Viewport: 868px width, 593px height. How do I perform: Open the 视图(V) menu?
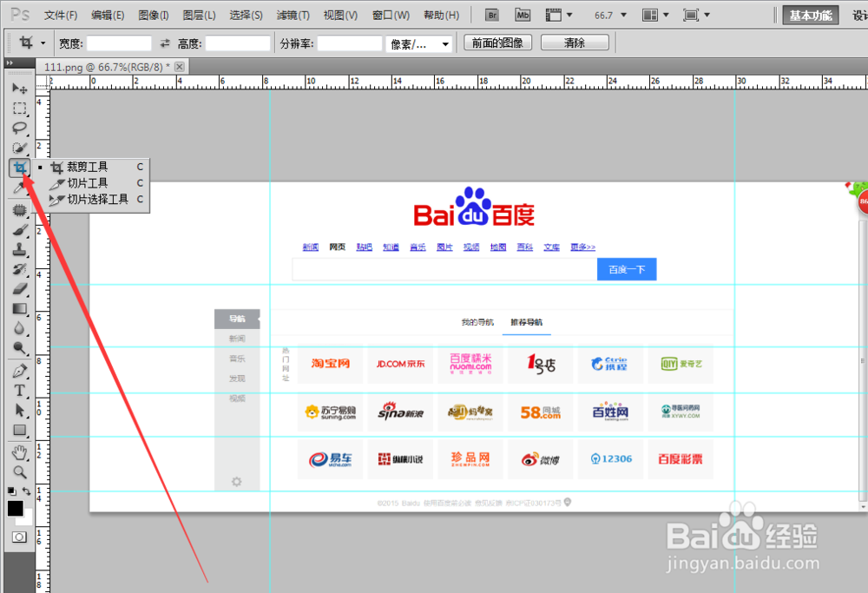340,16
